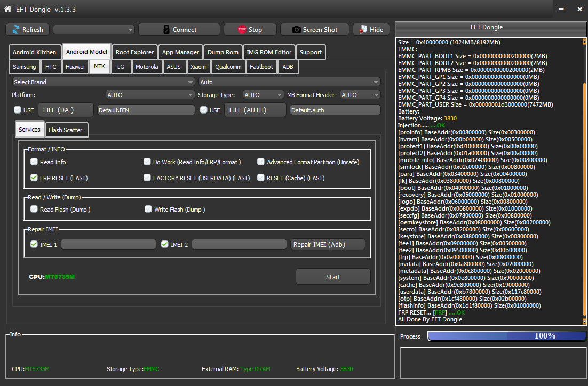Click the Screen Shot camera icon
This screenshot has width=588, height=386.
(x=296, y=30)
